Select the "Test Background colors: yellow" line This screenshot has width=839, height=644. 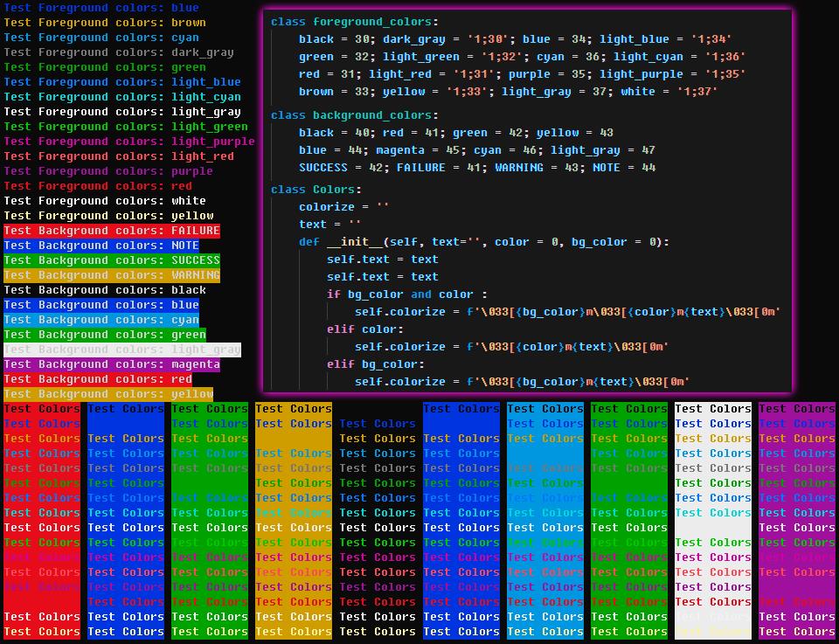(108, 394)
